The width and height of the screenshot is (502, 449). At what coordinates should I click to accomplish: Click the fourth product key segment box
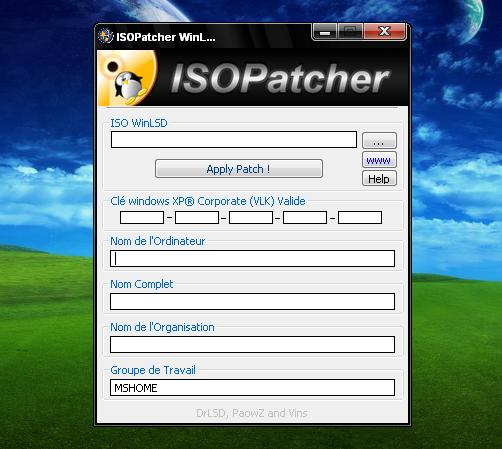pyautogui.click(x=305, y=217)
